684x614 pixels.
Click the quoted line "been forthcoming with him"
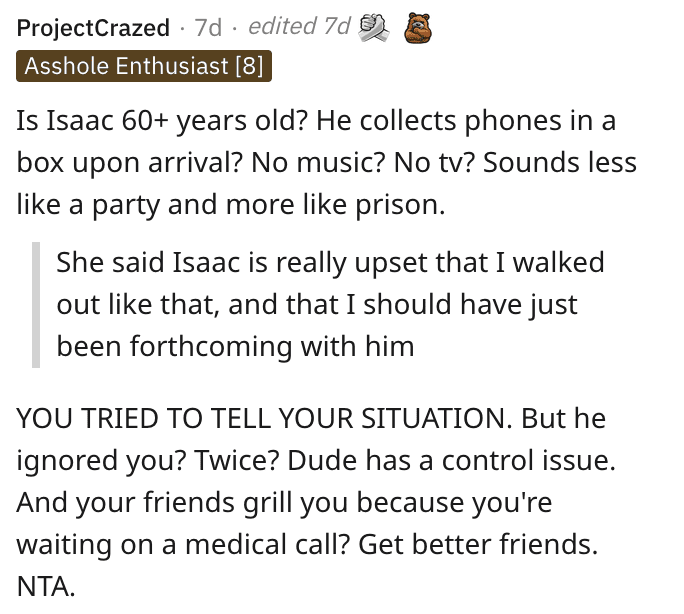(236, 347)
